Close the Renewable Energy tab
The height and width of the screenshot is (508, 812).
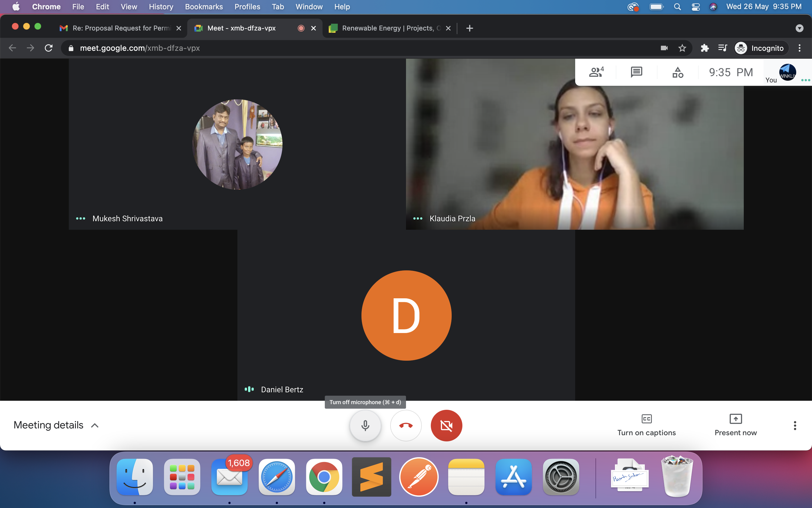[x=448, y=28]
